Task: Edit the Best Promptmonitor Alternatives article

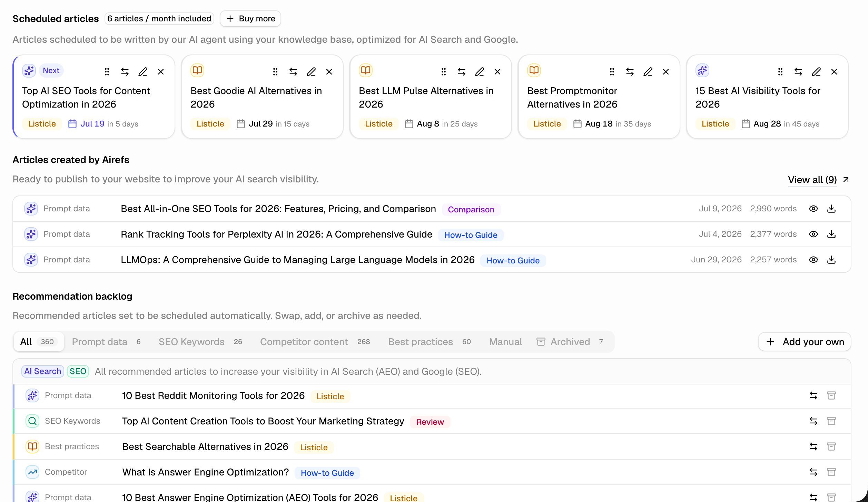Action: pos(648,72)
